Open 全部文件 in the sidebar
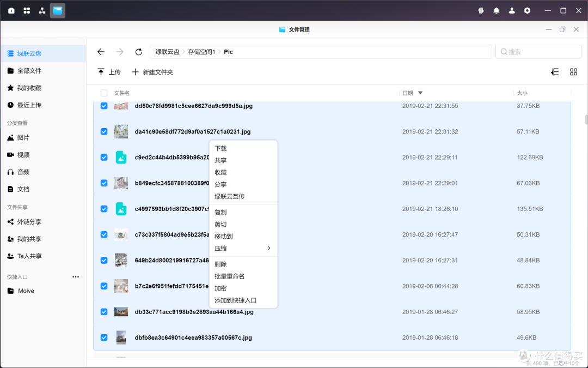The width and height of the screenshot is (588, 368). point(43,70)
